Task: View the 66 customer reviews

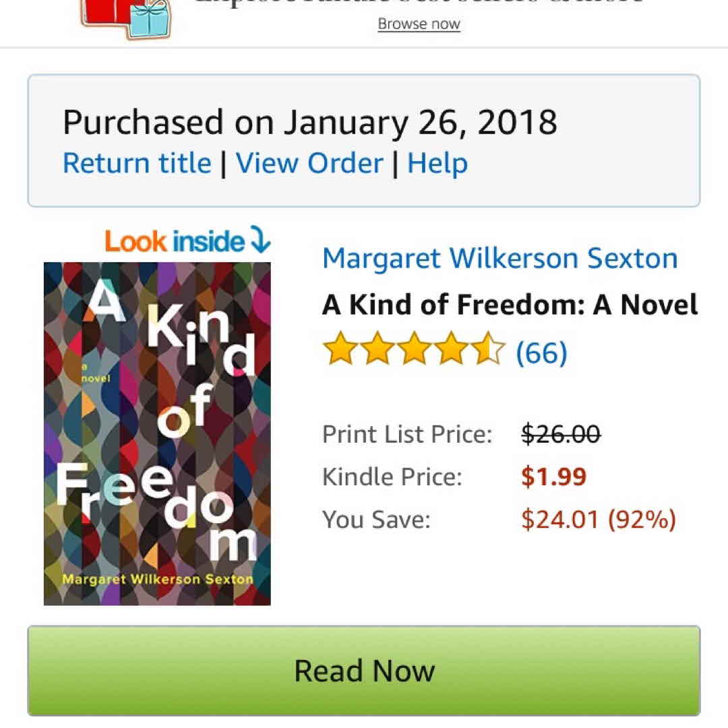Action: click(x=541, y=352)
